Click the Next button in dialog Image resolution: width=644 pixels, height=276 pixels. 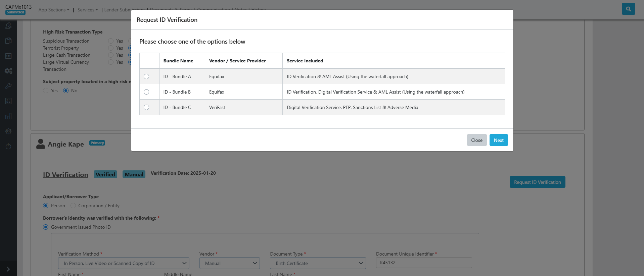498,140
